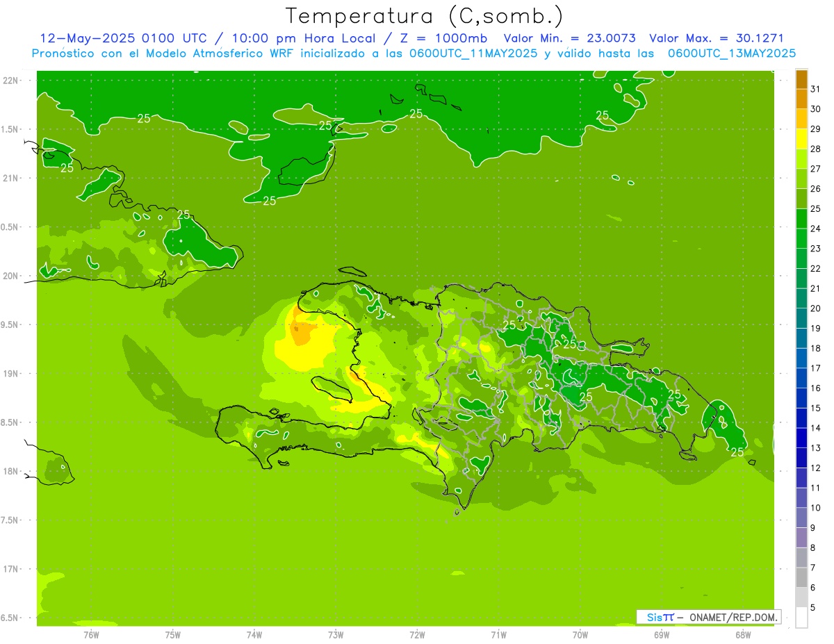Click legend value 8

[813, 547]
